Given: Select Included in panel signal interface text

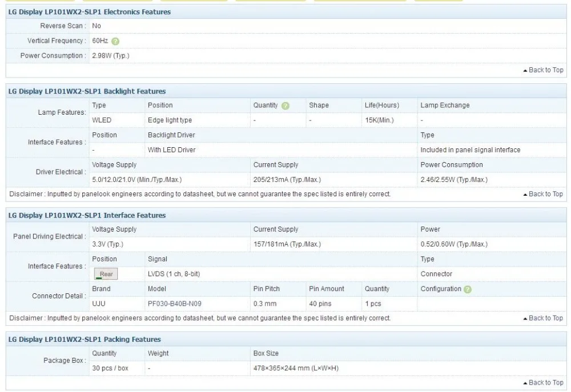Looking at the screenshot, I should click(470, 150).
